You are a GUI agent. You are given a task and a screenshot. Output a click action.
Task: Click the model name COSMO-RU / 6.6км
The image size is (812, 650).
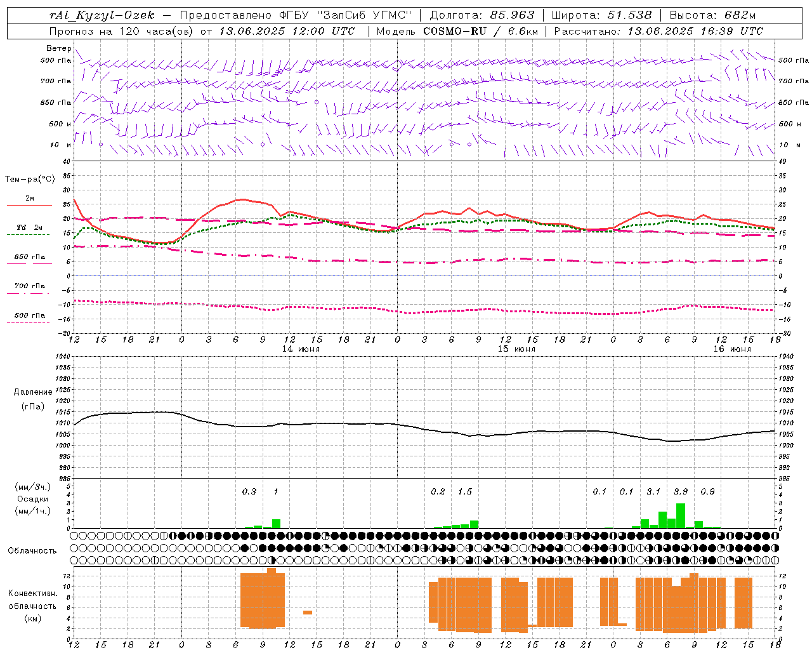[x=480, y=30]
